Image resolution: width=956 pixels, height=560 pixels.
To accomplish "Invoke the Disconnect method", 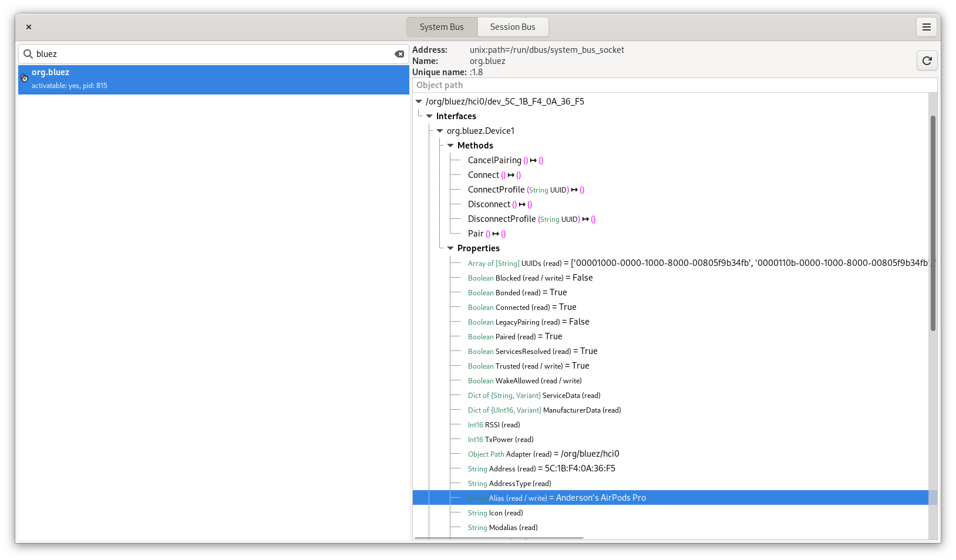I will (x=490, y=204).
